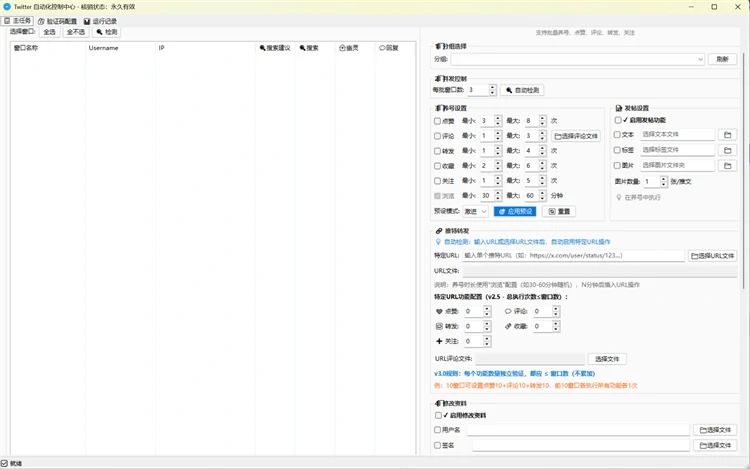The width and height of the screenshot is (750, 469).
Task: Toggle the 启用修改资料 checkbox
Action: click(438, 415)
